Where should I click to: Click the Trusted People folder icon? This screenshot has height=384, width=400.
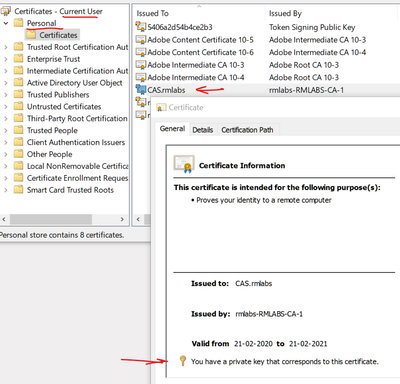[x=19, y=130]
